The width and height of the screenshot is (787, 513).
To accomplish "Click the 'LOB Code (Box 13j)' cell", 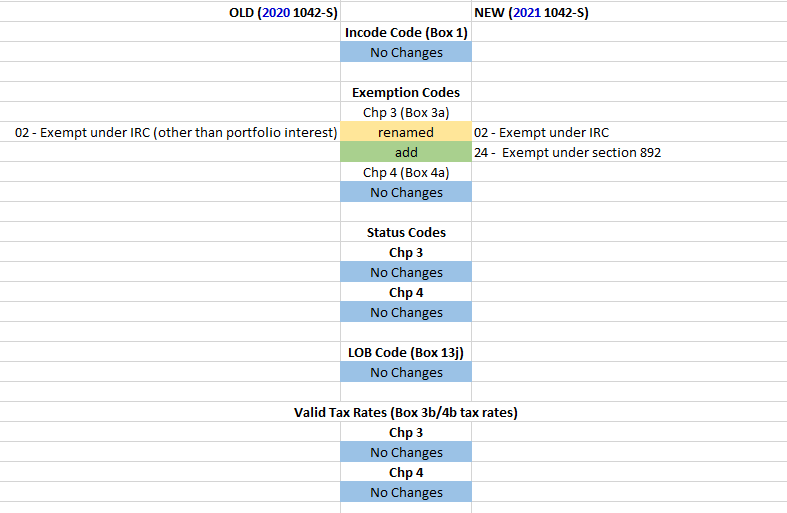I will coord(406,352).
